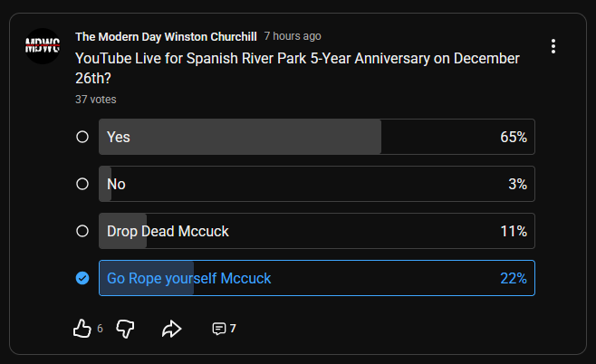Choose the 'Drop Dead Mccuck' radio button

point(82,231)
